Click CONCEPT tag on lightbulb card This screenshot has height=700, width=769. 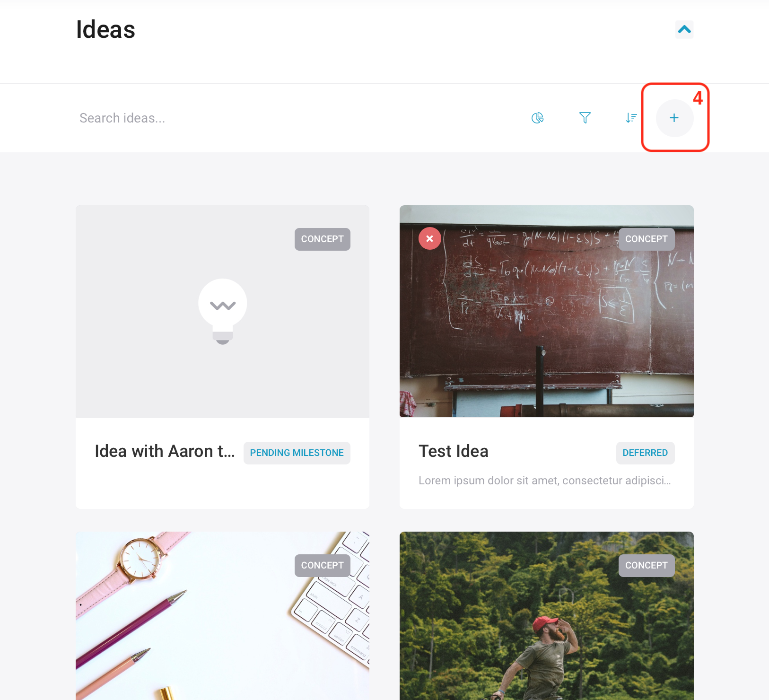(323, 239)
